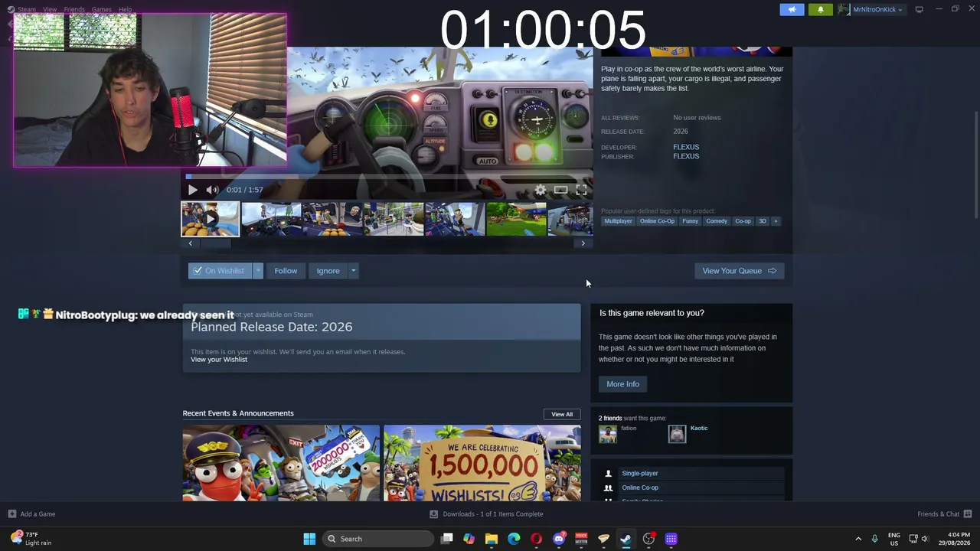Click the Single-player person icon

tap(609, 474)
